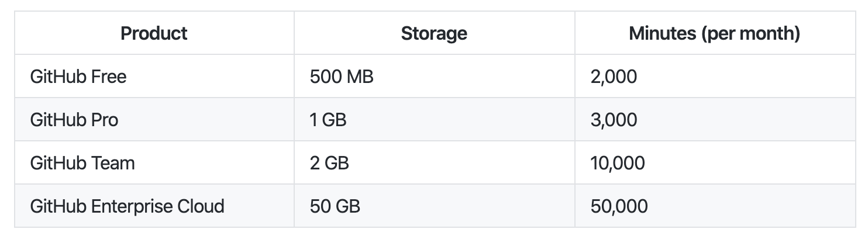Select the GitHub Pro product cell
The width and height of the screenshot is (868, 236).
tap(74, 120)
